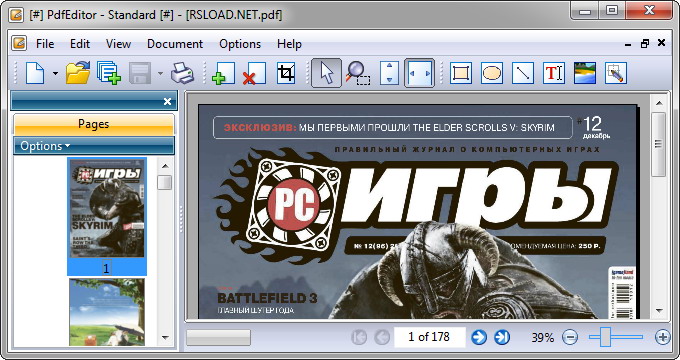The height and width of the screenshot is (360, 680).
Task: Open the File menu
Action: pyautogui.click(x=45, y=44)
